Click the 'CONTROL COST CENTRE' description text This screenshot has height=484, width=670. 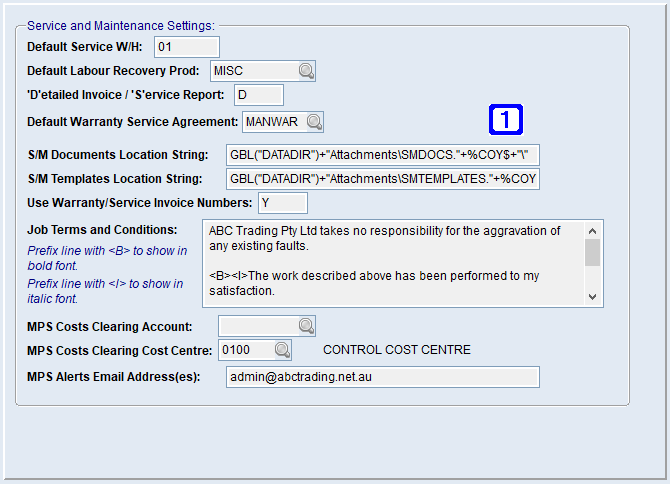[397, 350]
